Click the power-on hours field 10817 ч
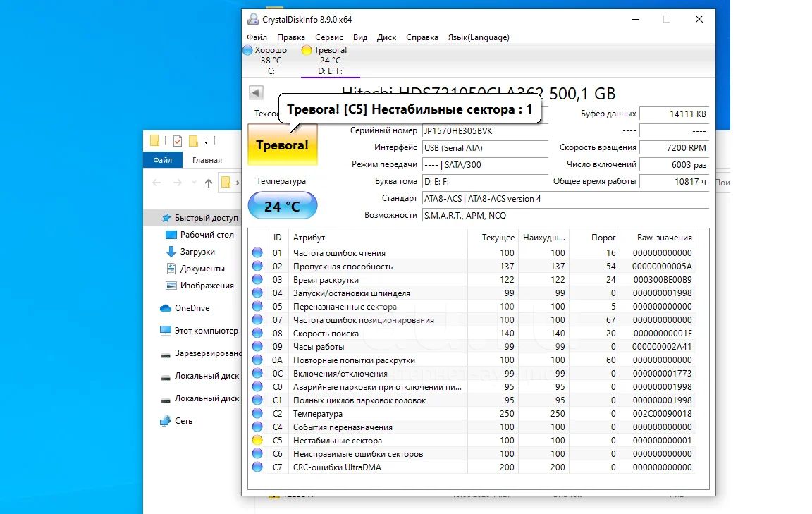 [675, 182]
